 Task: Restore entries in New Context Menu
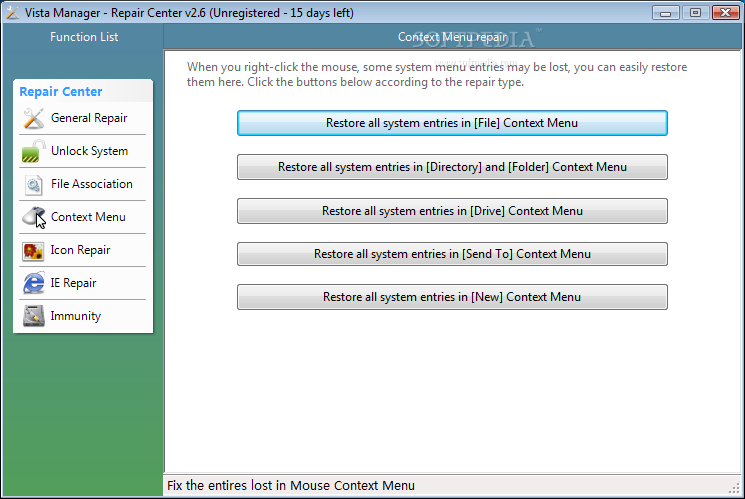click(452, 297)
